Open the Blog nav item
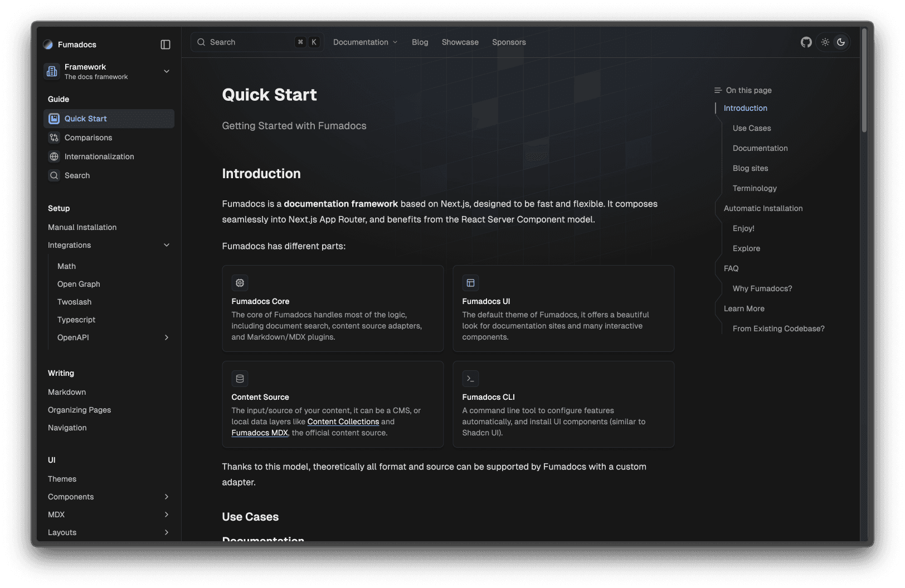 (420, 42)
